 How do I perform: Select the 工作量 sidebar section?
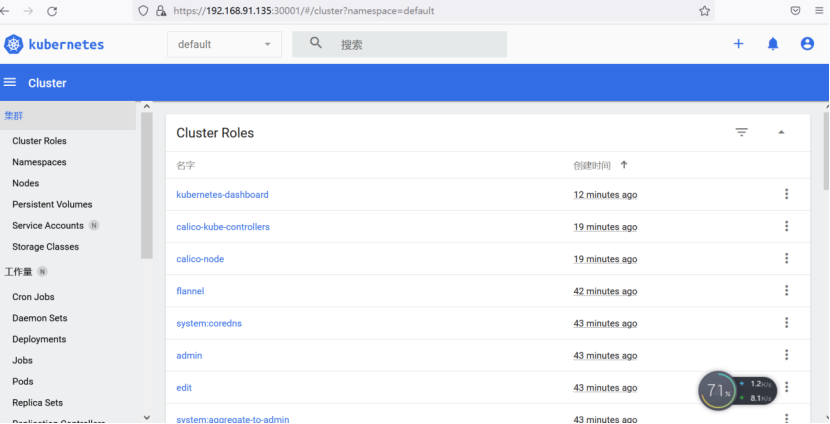click(x=18, y=272)
